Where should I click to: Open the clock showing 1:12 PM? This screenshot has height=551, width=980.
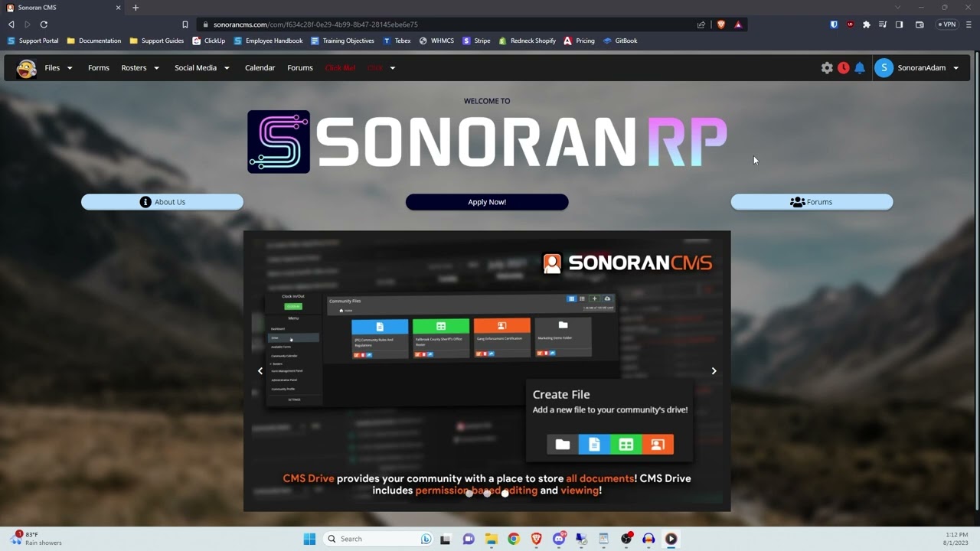pos(957,539)
